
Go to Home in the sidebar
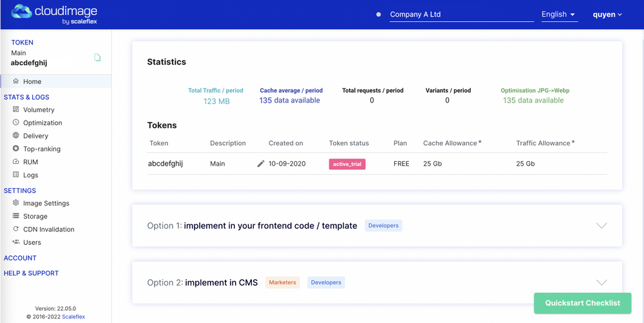pos(32,82)
